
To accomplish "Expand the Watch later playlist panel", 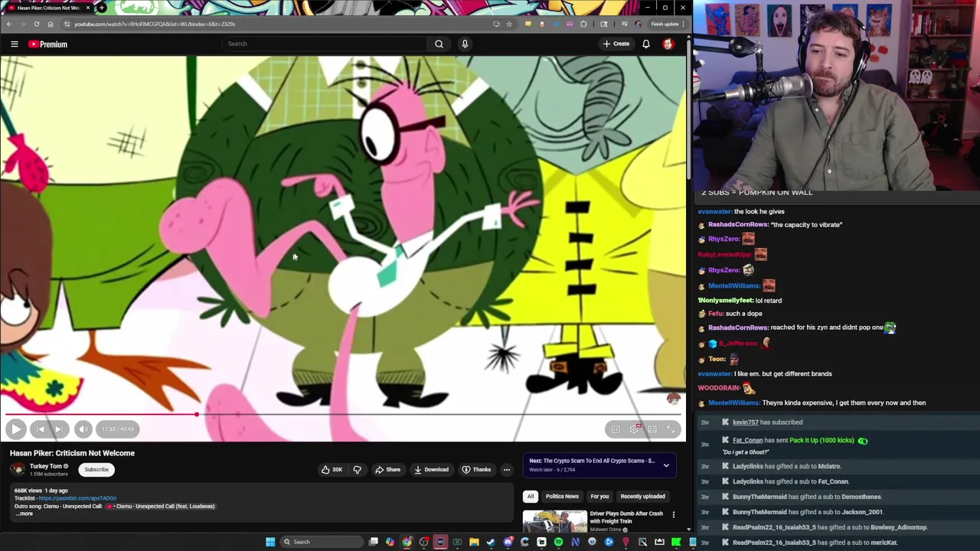I will pyautogui.click(x=666, y=465).
